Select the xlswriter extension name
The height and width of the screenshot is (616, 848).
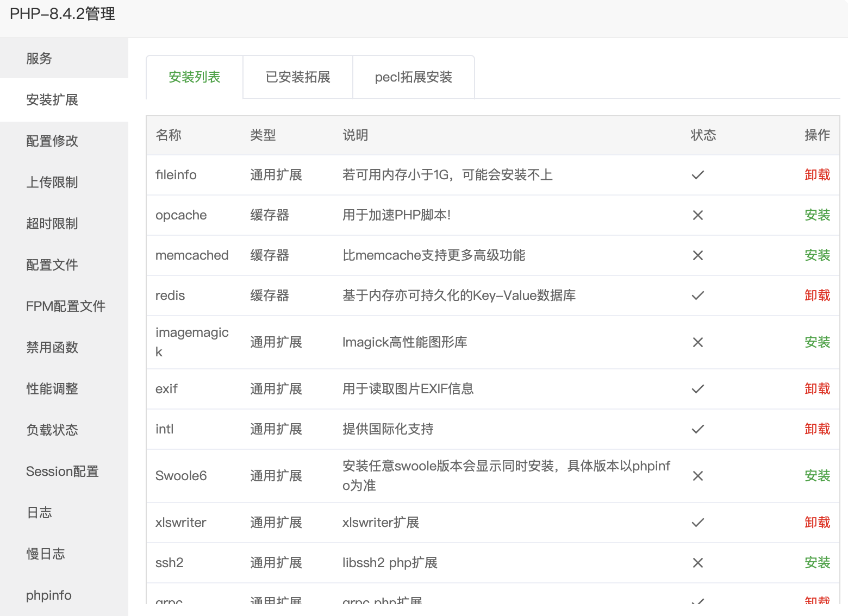pyautogui.click(x=181, y=523)
